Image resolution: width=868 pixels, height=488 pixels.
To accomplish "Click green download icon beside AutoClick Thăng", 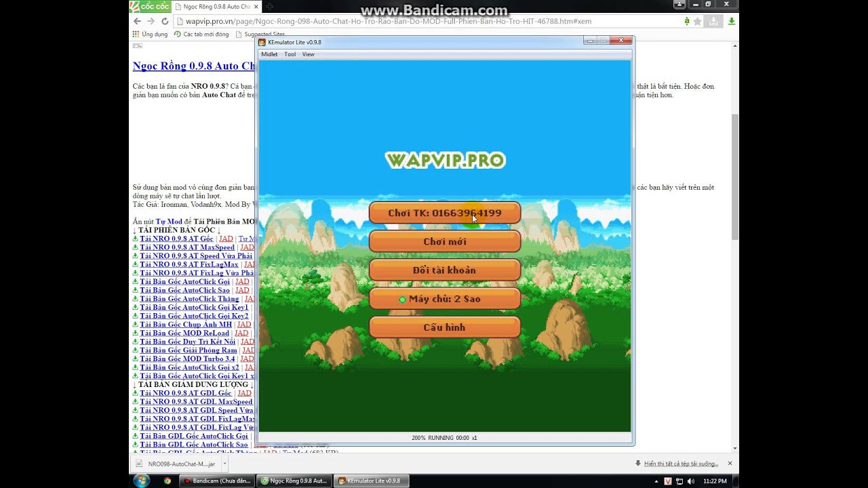I will [136, 299].
